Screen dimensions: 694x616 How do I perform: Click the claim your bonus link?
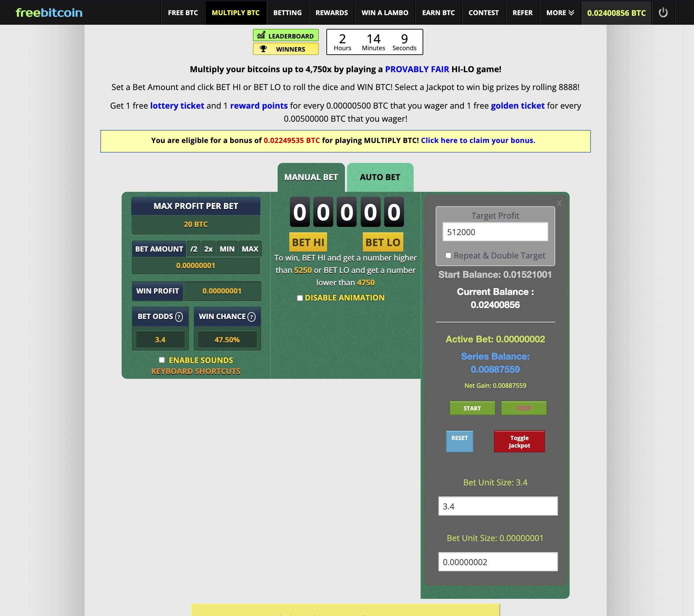tap(478, 140)
